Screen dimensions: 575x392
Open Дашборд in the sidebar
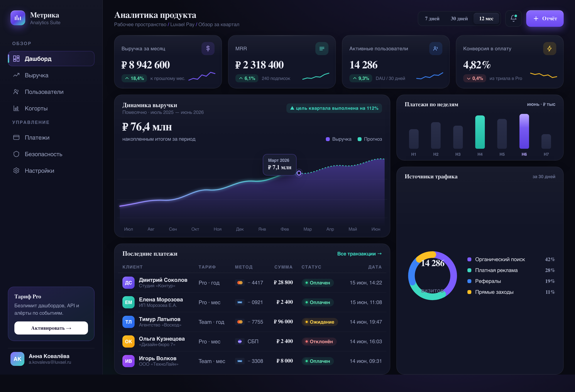tap(51, 59)
